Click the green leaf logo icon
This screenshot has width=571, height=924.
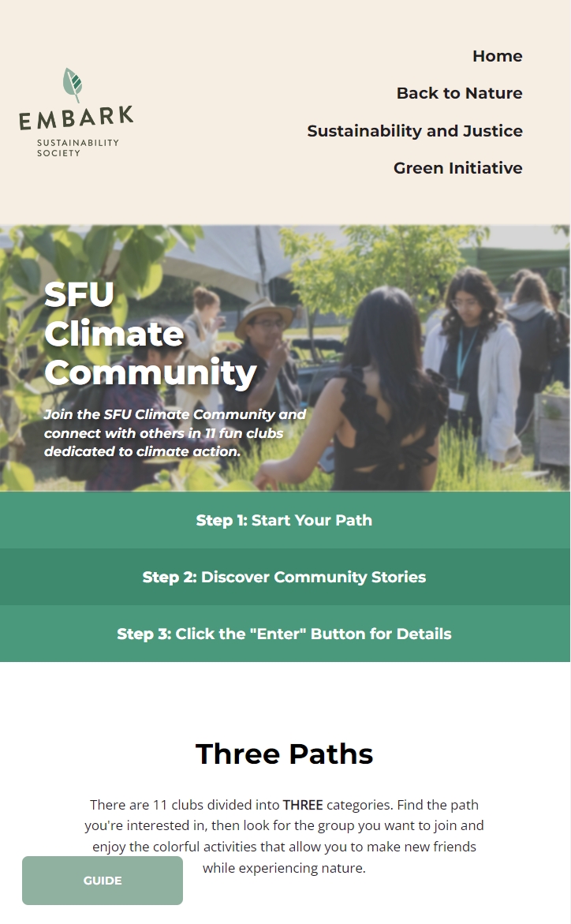[x=73, y=85]
